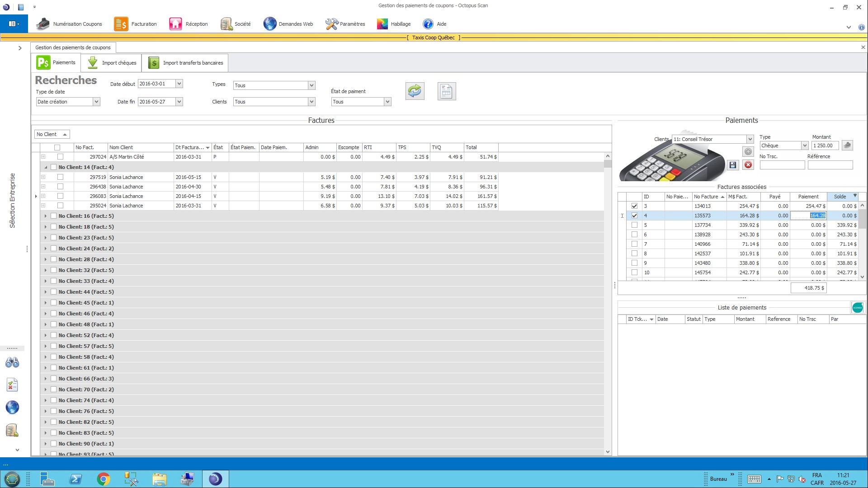This screenshot has height=488, width=868.
Task: Click the checklist document icon in left sidebar
Action: [x=12, y=385]
